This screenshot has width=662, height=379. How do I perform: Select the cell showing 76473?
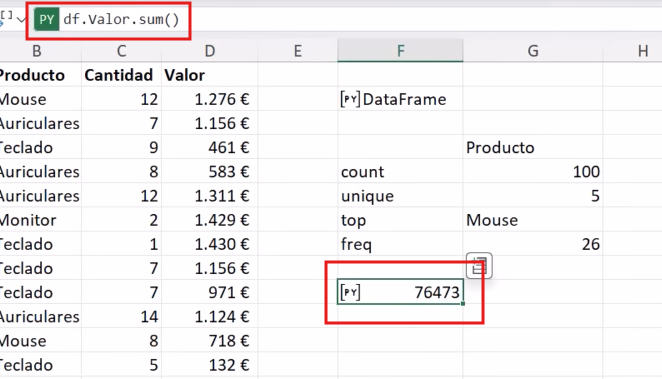(x=400, y=292)
